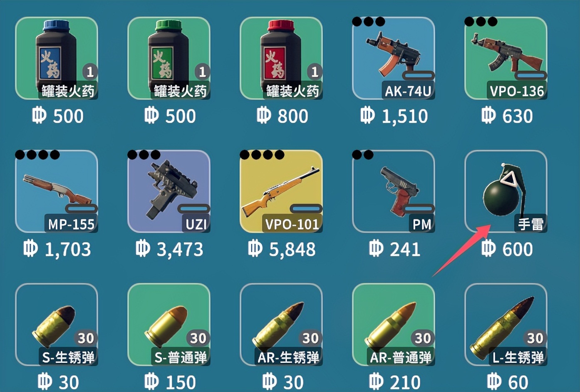Select the AR-普通弹 ammo
Screen dimensions: 580x392
click(394, 325)
